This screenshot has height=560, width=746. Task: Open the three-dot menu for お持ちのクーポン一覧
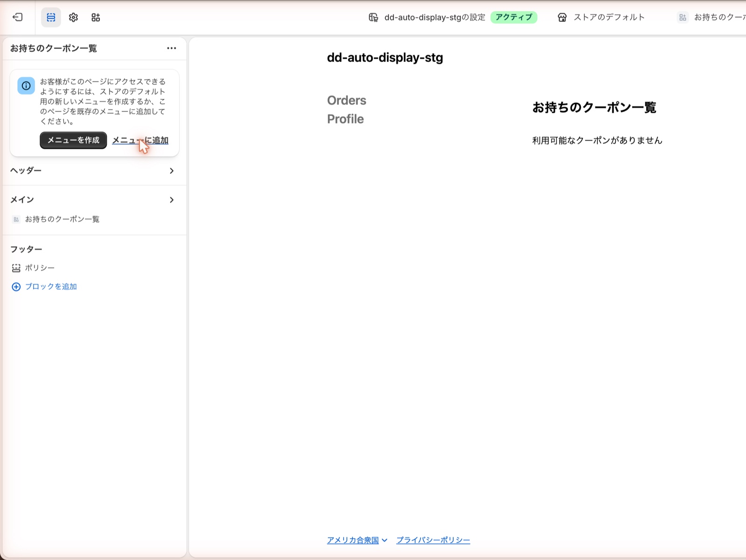(172, 48)
